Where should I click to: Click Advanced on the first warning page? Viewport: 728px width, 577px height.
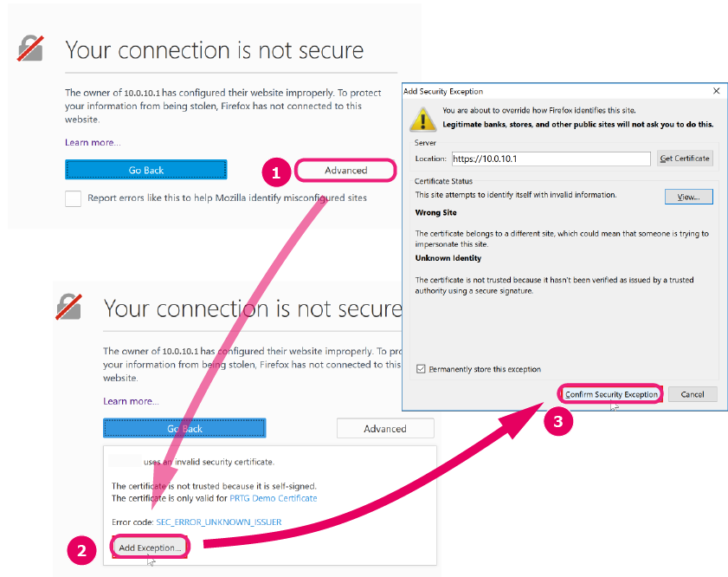[345, 170]
